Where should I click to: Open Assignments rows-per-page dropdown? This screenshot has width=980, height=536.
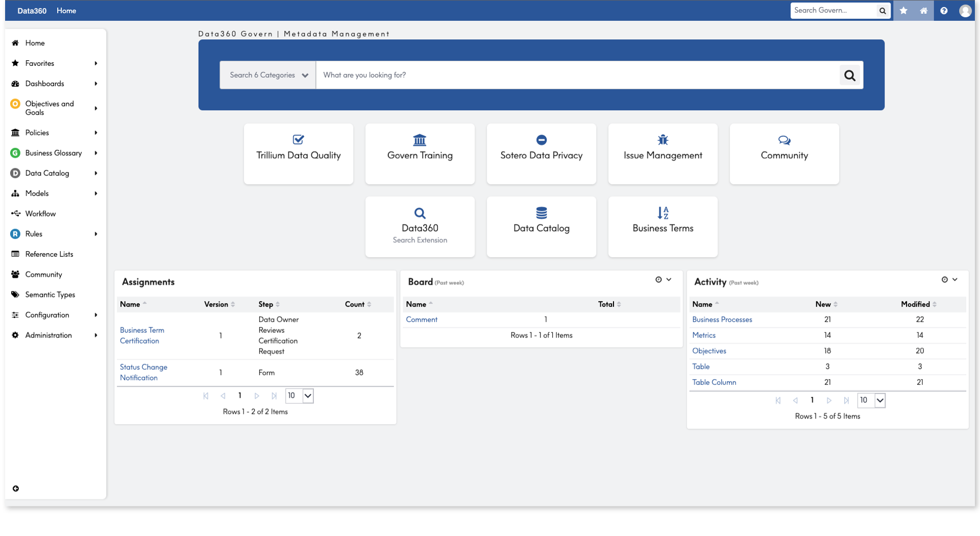pos(300,396)
